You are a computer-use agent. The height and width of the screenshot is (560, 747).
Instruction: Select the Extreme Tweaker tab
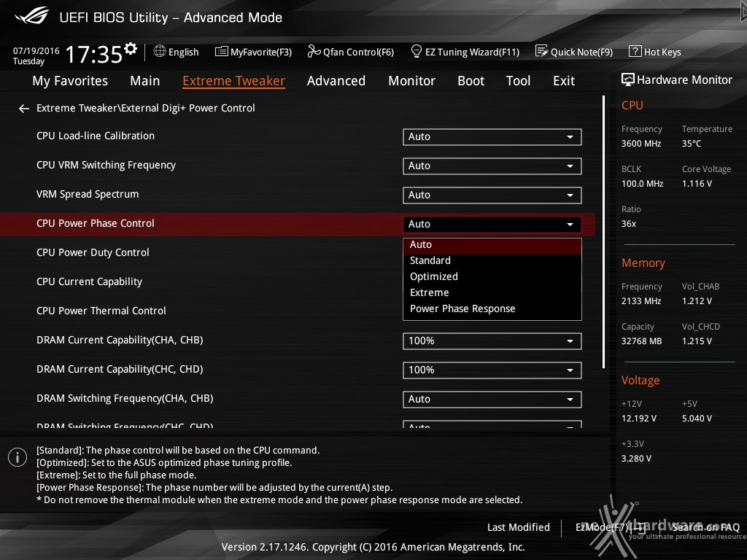click(233, 81)
